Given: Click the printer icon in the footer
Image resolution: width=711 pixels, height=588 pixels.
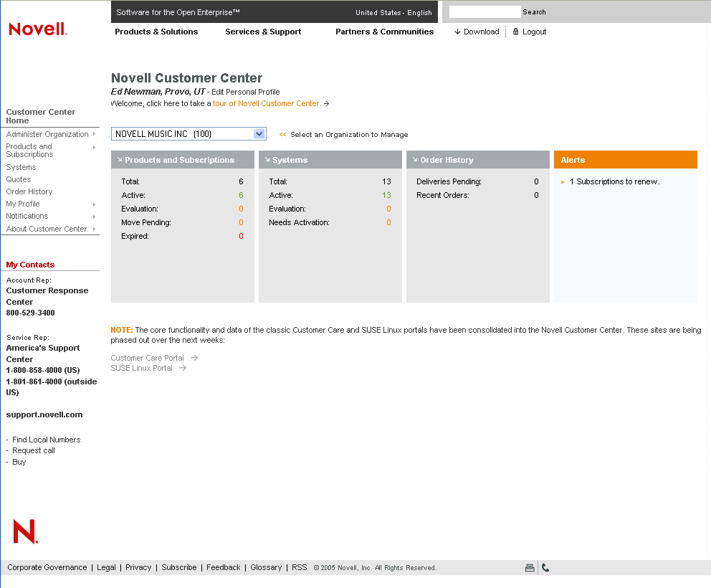Looking at the screenshot, I should pyautogui.click(x=530, y=567).
